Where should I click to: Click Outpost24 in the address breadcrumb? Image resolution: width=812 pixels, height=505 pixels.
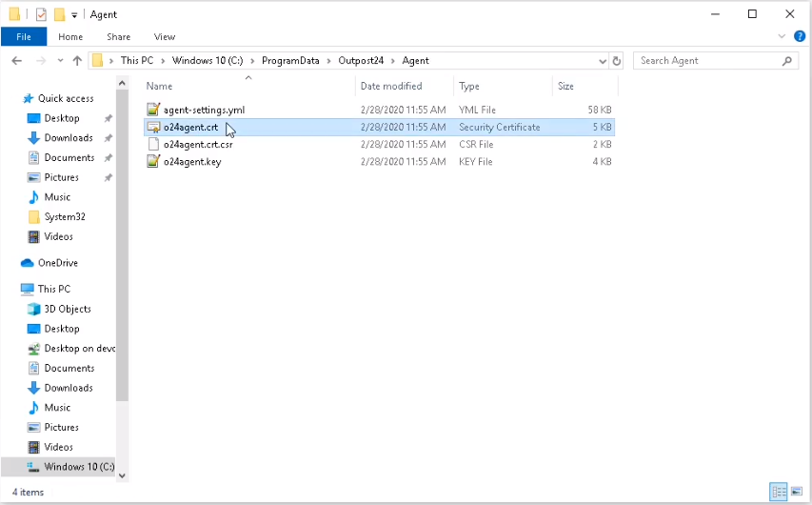(363, 61)
